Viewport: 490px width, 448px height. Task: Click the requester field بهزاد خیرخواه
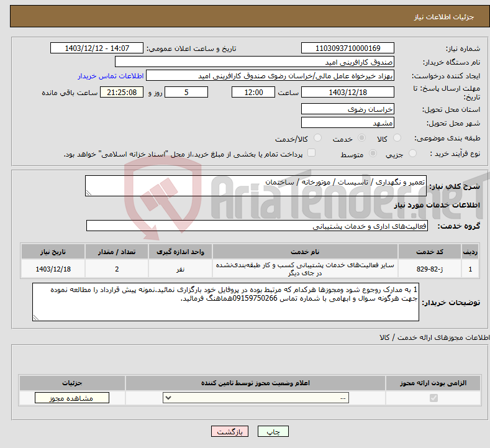[270, 76]
